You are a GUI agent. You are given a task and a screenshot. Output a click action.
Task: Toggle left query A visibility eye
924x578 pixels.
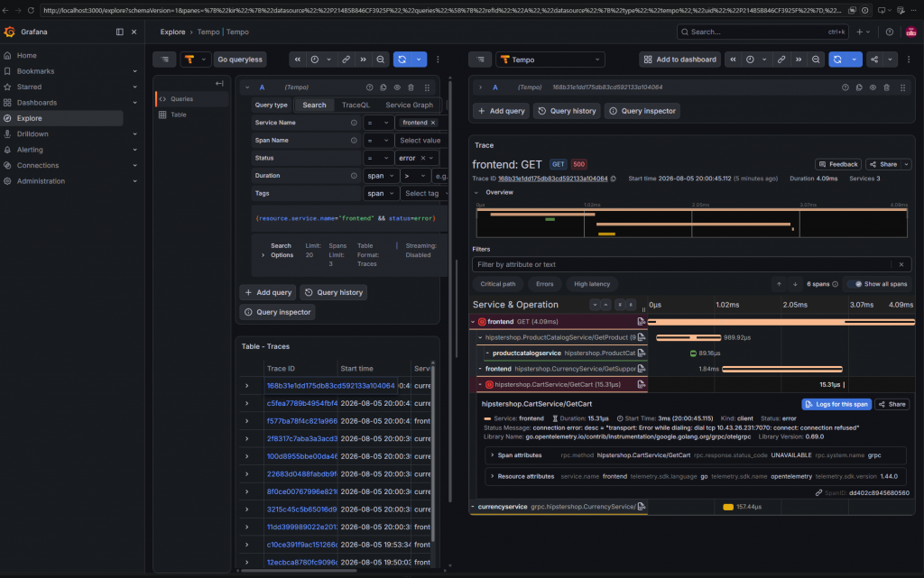click(x=397, y=87)
